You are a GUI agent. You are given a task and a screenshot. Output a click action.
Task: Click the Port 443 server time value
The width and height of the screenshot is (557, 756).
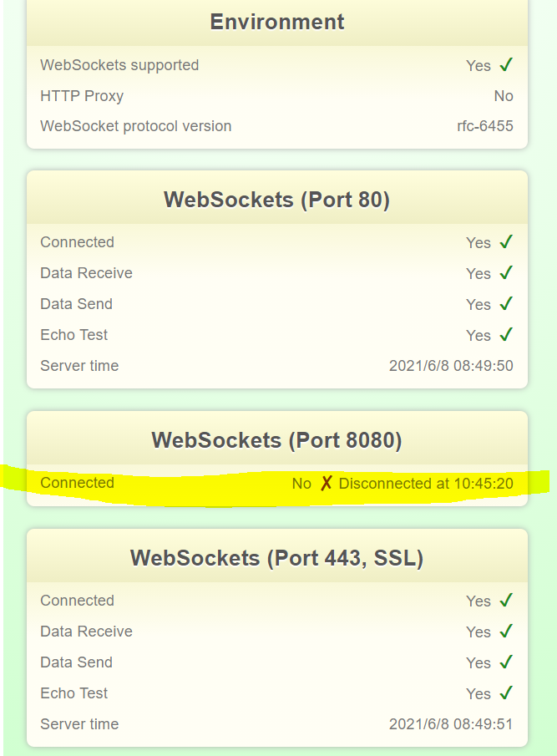point(451,724)
